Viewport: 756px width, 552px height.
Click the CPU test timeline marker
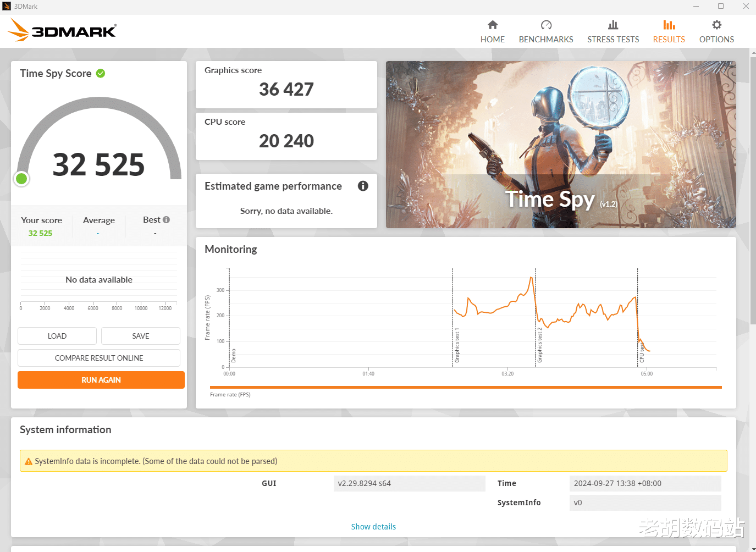click(642, 352)
